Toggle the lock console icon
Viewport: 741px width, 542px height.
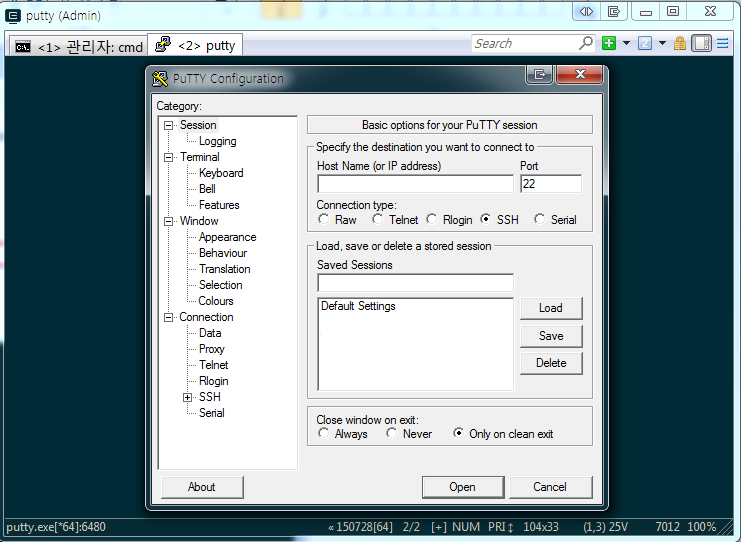point(680,43)
